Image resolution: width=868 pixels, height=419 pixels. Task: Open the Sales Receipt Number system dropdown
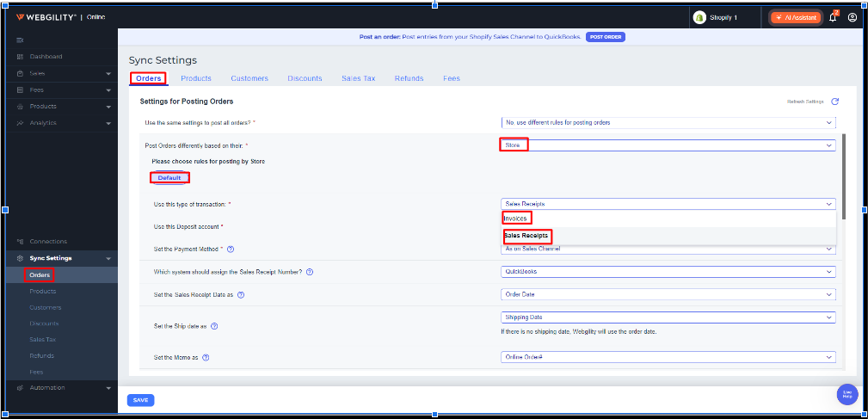pyautogui.click(x=668, y=272)
